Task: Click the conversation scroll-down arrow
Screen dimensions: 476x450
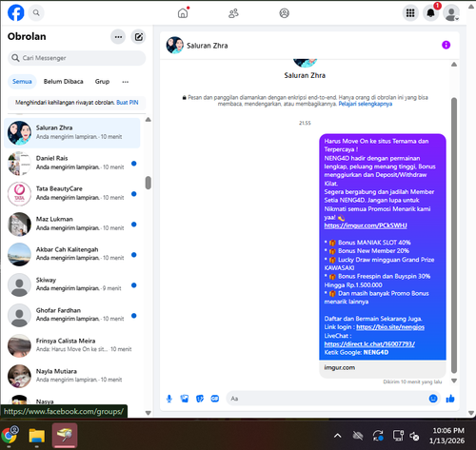Action: (454, 381)
